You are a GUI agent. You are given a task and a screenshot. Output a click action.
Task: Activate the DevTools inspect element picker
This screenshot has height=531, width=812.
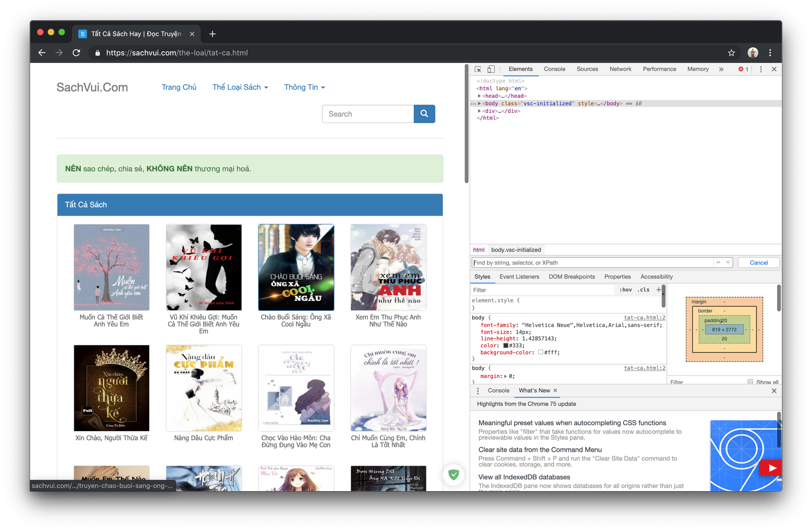[478, 69]
